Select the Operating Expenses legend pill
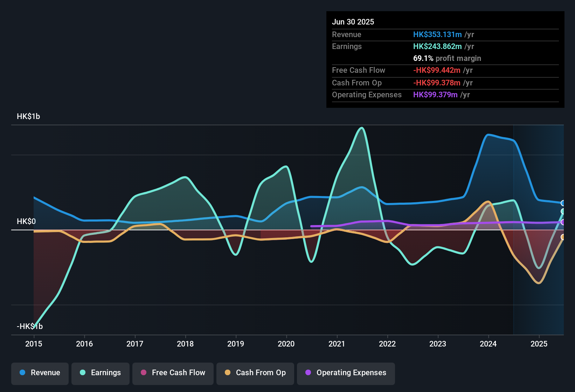Viewport: 575px width, 392px height. (346, 373)
